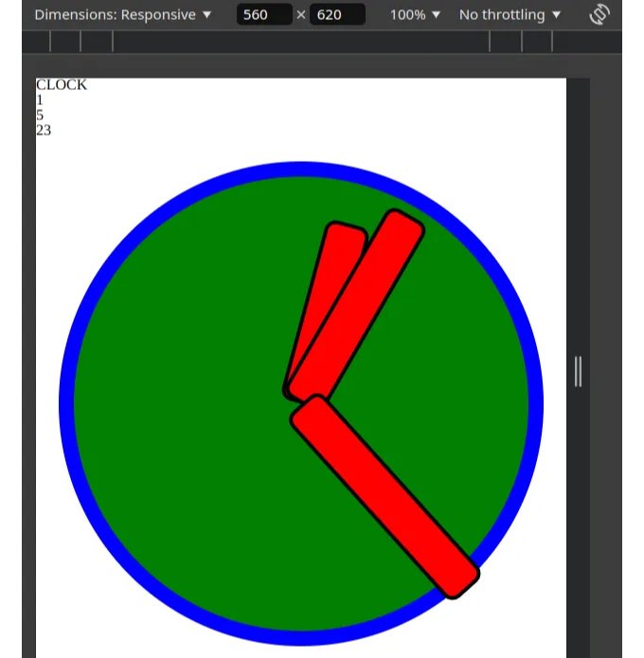Click the minutes value text '5'
This screenshot has height=658, width=644.
(40, 115)
